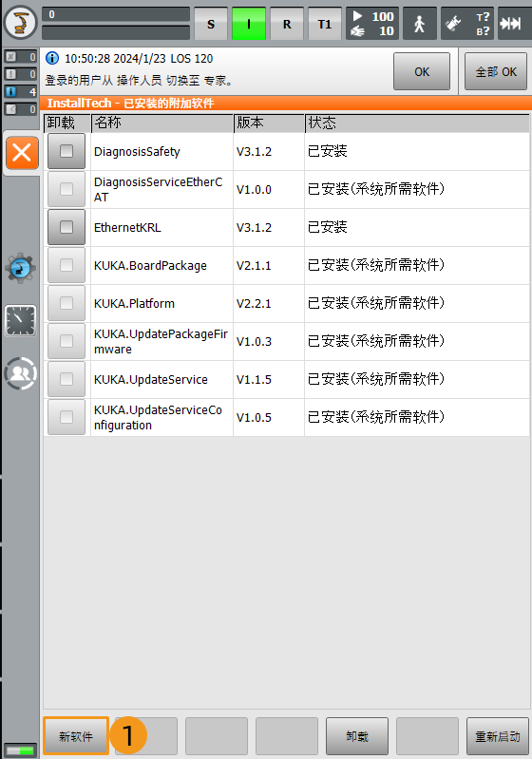Close the window with the orange X icon
532x759 pixels.
point(22,153)
